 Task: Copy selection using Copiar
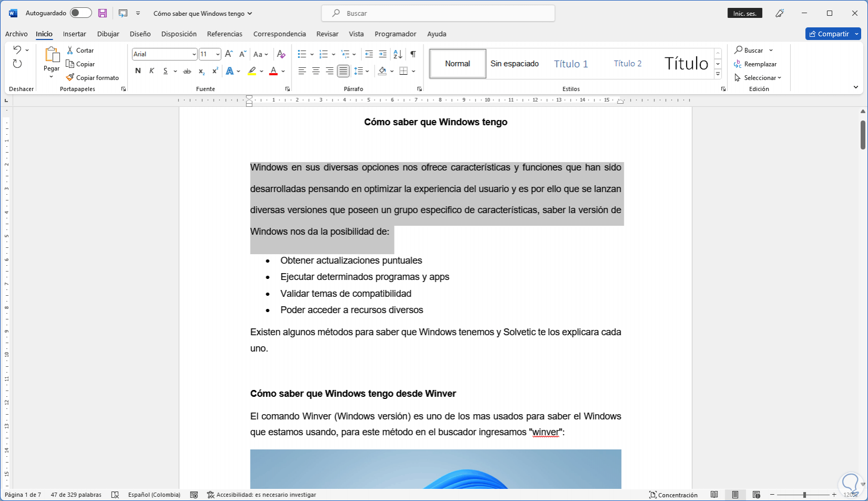coord(80,64)
